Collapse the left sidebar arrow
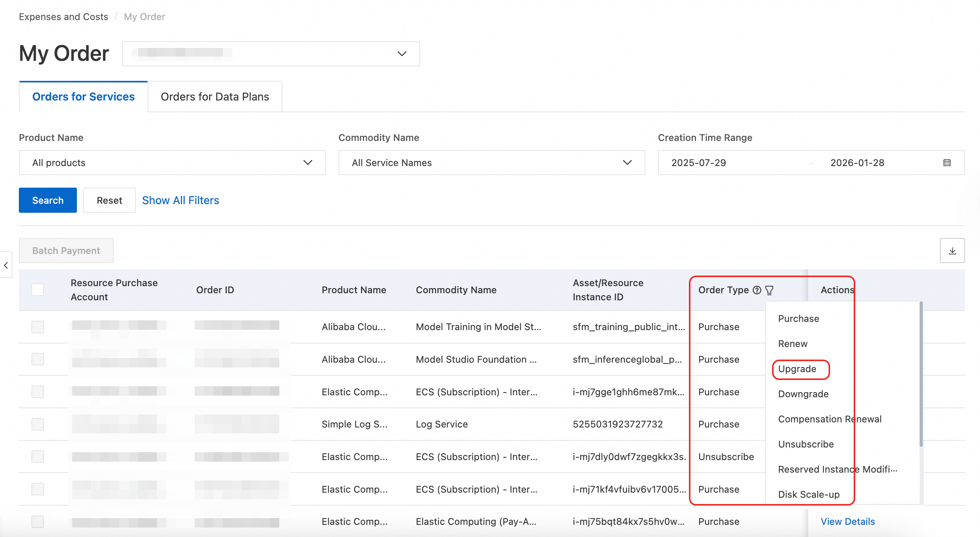980x537 pixels. [6, 265]
